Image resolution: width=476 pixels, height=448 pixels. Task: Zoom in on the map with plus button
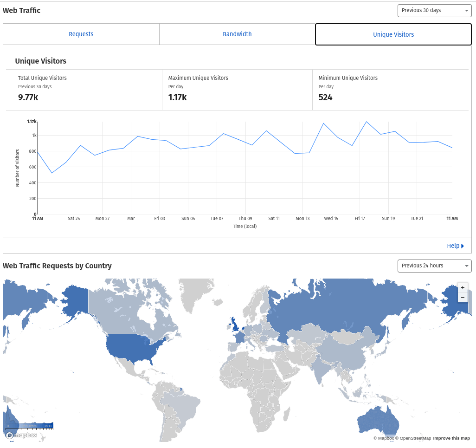tap(463, 288)
